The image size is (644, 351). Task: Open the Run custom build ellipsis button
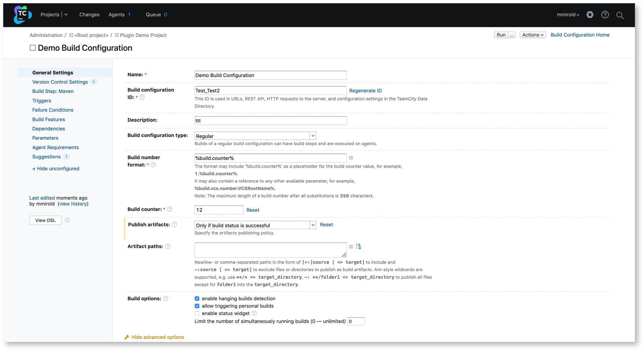click(x=512, y=35)
